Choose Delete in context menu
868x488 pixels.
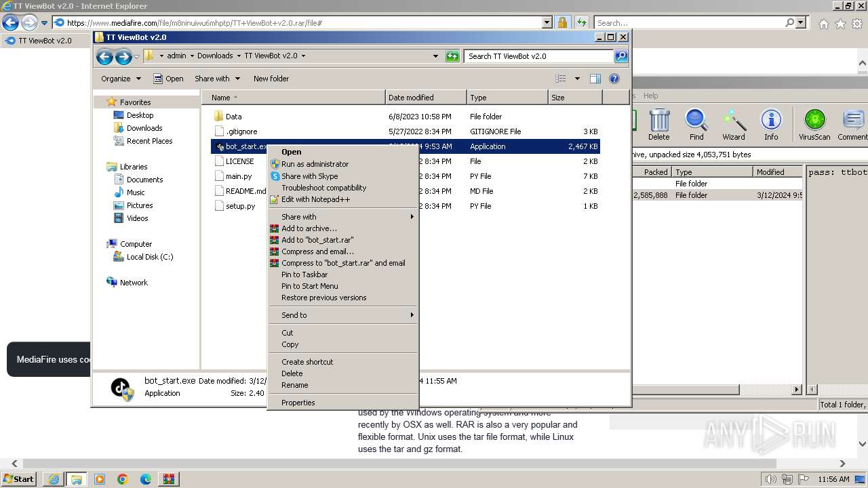[x=342, y=373]
